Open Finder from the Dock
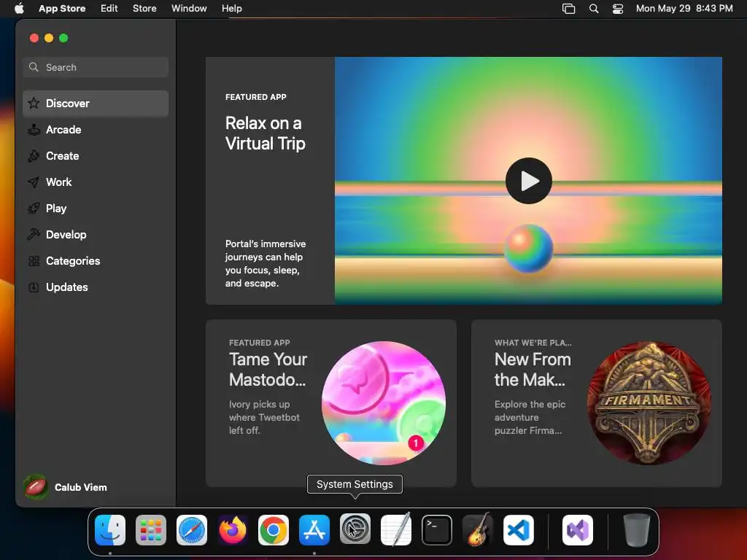This screenshot has width=747, height=560. (x=110, y=530)
